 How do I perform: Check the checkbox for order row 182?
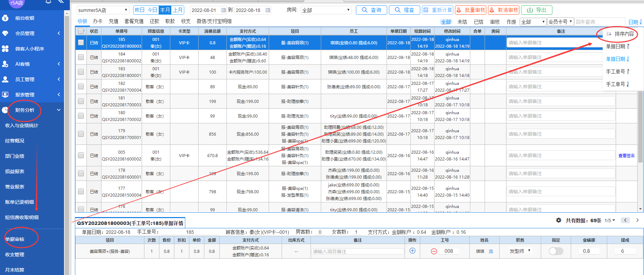[x=81, y=87]
